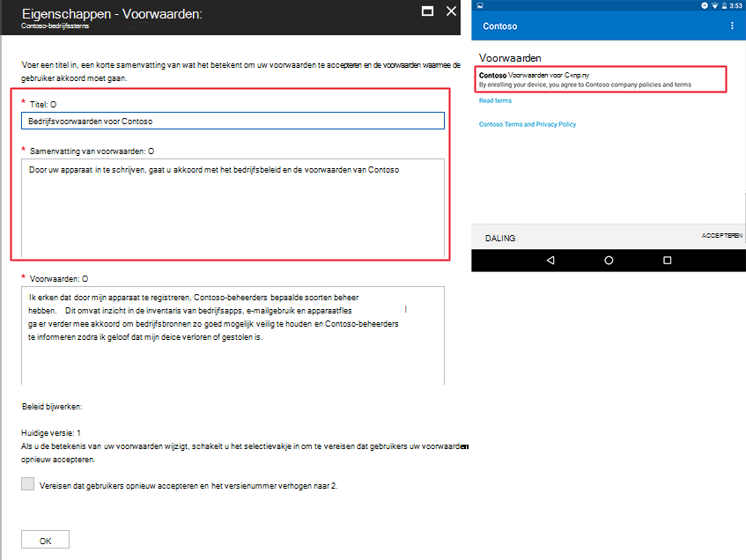Screen dimensions: 746x560
Task: Click the Contoso-bedrijfsterms subtitle
Action: coord(55,26)
